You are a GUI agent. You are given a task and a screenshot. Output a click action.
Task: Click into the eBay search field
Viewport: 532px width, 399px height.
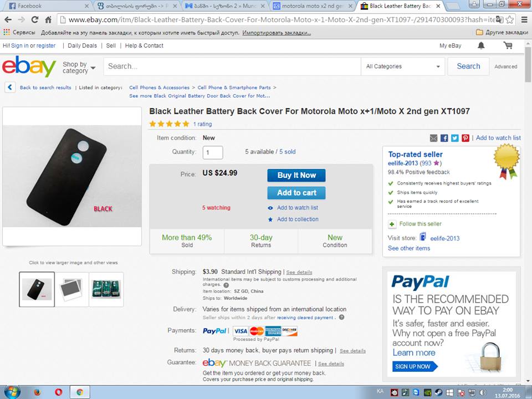[x=232, y=66]
